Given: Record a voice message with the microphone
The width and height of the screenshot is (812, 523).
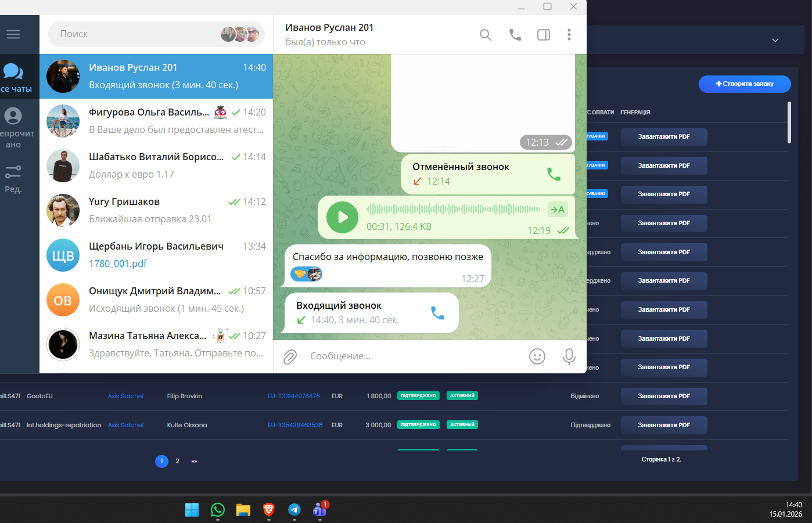Looking at the screenshot, I should pos(569,356).
